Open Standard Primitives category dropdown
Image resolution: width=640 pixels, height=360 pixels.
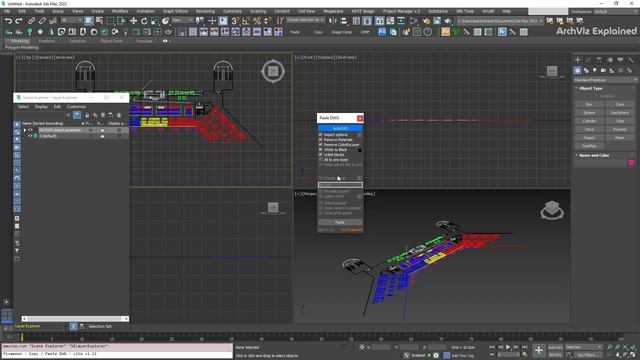point(605,80)
